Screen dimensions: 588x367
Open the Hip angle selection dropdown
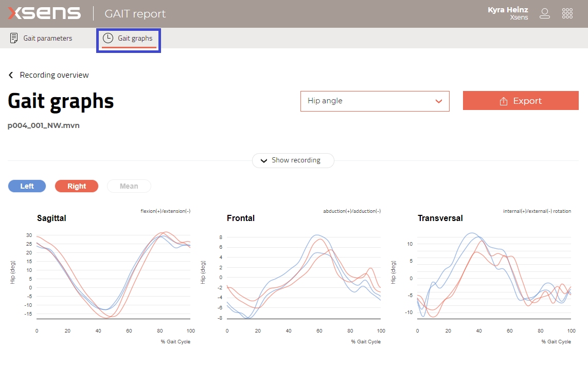375,101
